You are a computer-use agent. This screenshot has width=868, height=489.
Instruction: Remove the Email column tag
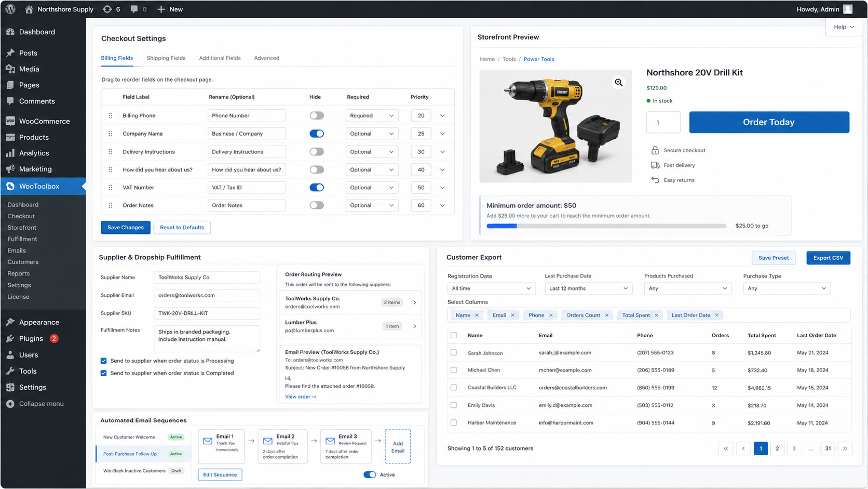512,315
